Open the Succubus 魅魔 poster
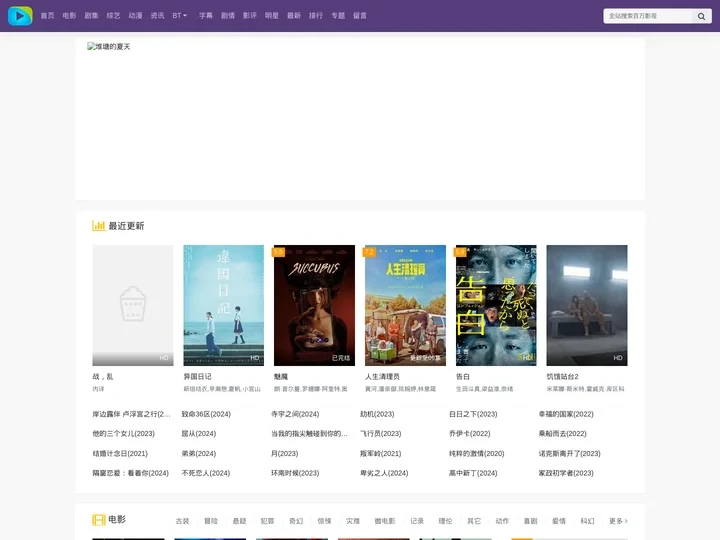720x540 pixels. [x=315, y=305]
